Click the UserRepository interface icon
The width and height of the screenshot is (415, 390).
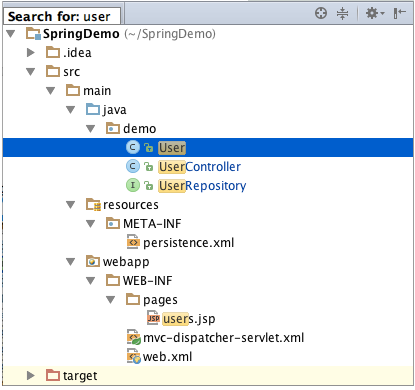pyautogui.click(x=133, y=185)
